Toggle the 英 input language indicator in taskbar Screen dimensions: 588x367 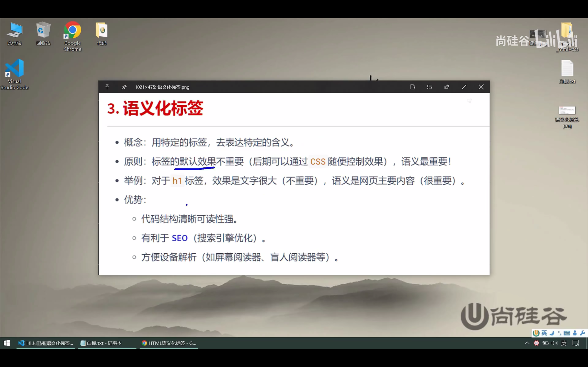click(564, 343)
